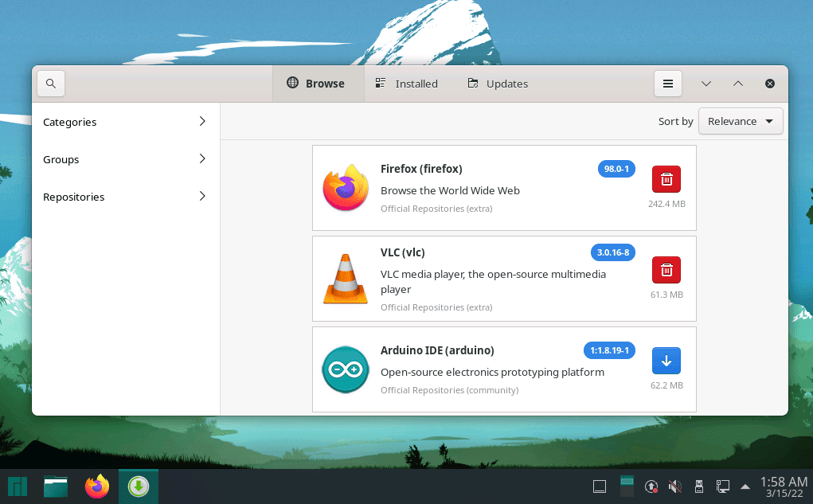
Task: Expand the Repositories section
Action: (x=126, y=197)
